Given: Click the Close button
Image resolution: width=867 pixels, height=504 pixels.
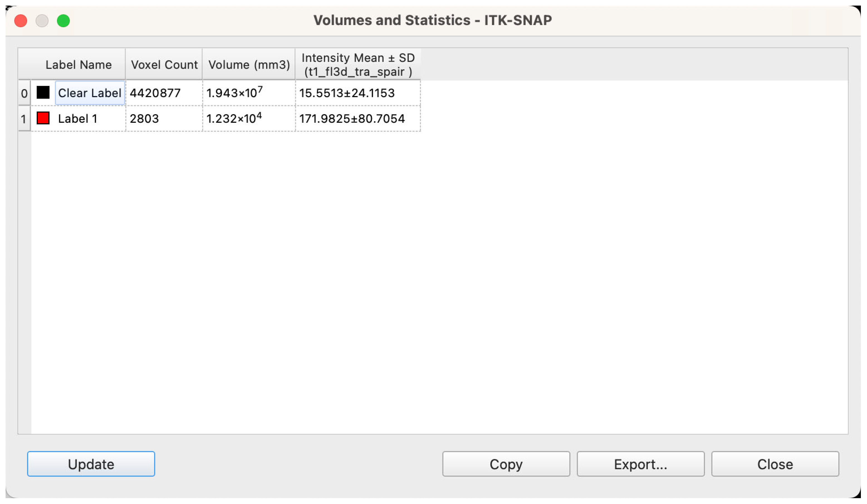Looking at the screenshot, I should [775, 464].
